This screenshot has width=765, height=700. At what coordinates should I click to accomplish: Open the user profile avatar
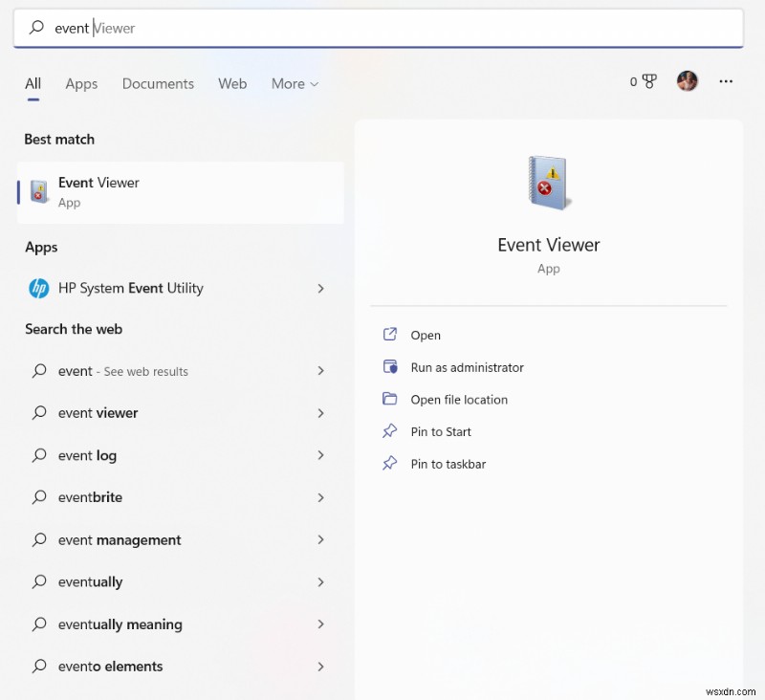click(687, 81)
